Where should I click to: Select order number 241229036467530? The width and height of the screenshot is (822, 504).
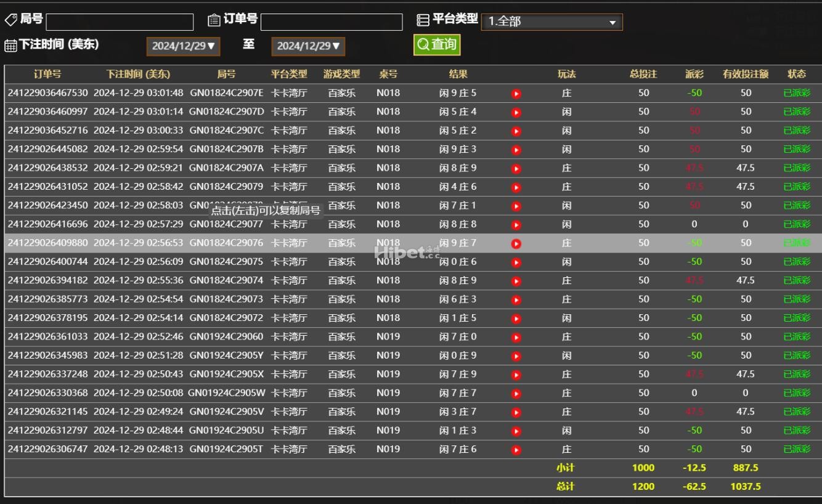(47, 93)
